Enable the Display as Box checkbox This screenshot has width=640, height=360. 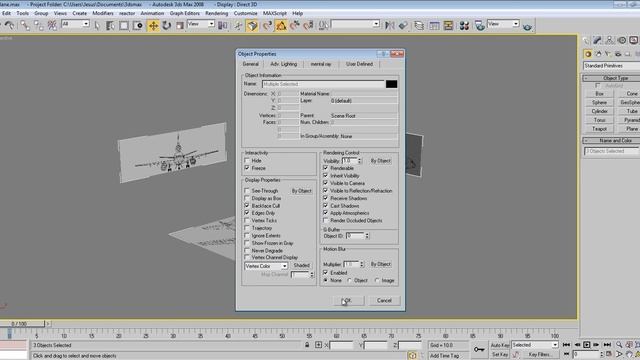coord(247,198)
